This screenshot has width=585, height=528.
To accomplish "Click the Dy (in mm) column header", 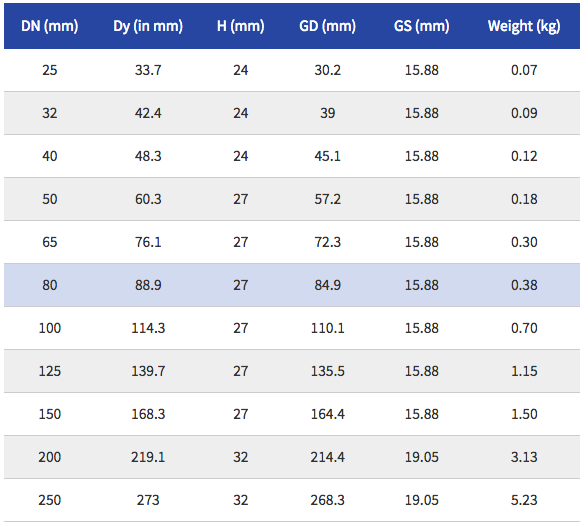I will [x=148, y=26].
